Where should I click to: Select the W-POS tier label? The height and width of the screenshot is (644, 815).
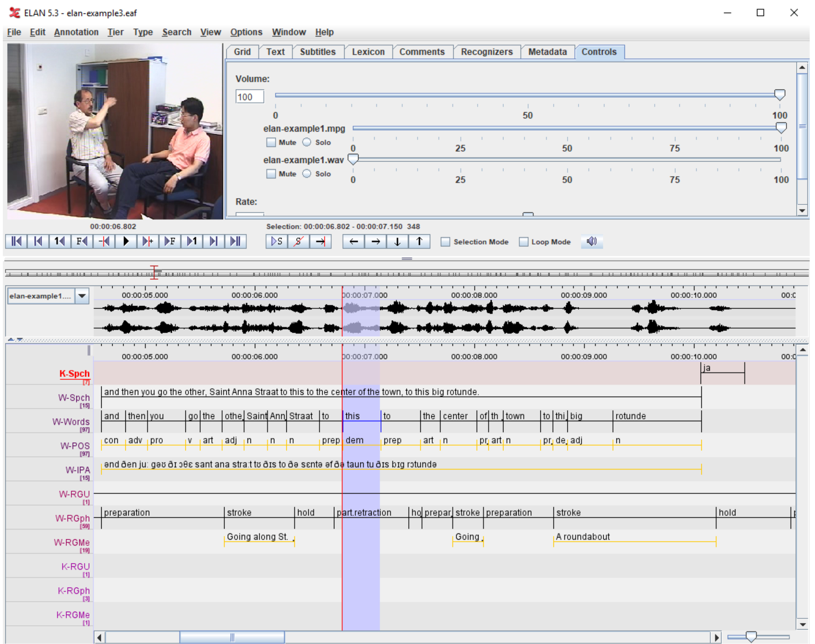pos(75,446)
